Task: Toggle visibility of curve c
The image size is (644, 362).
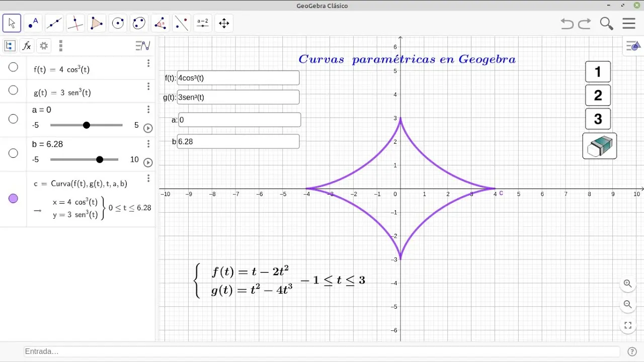Action: pos(14,199)
